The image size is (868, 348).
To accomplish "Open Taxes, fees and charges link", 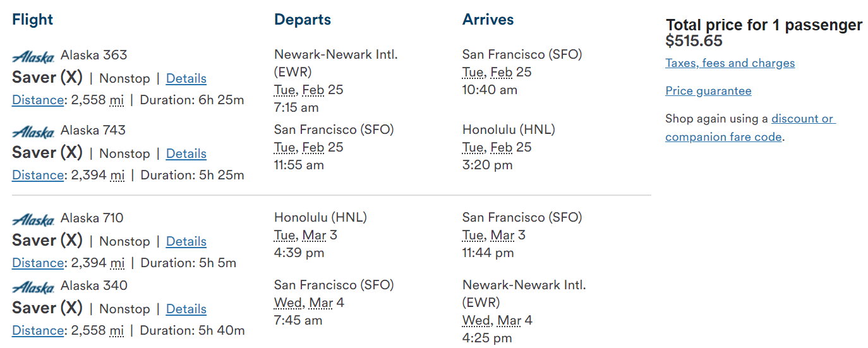I will [730, 63].
